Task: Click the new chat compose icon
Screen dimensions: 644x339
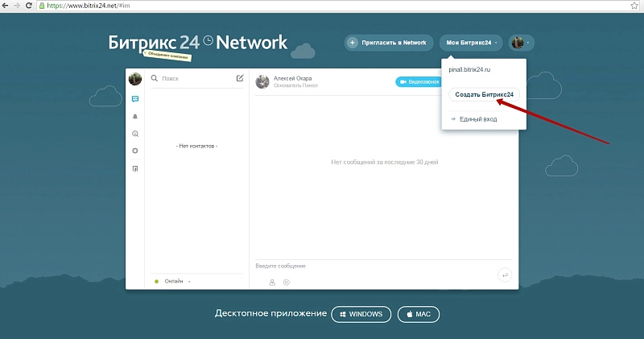Action: pyautogui.click(x=239, y=79)
